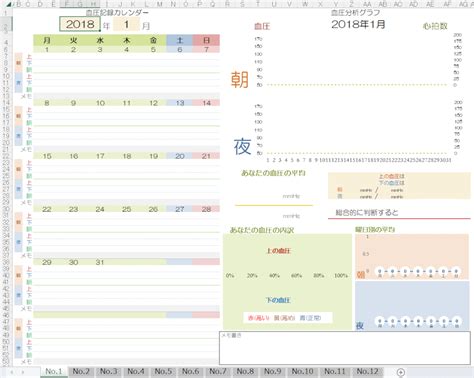Select the year cell showing 2018
The image size is (474, 378).
tap(80, 24)
